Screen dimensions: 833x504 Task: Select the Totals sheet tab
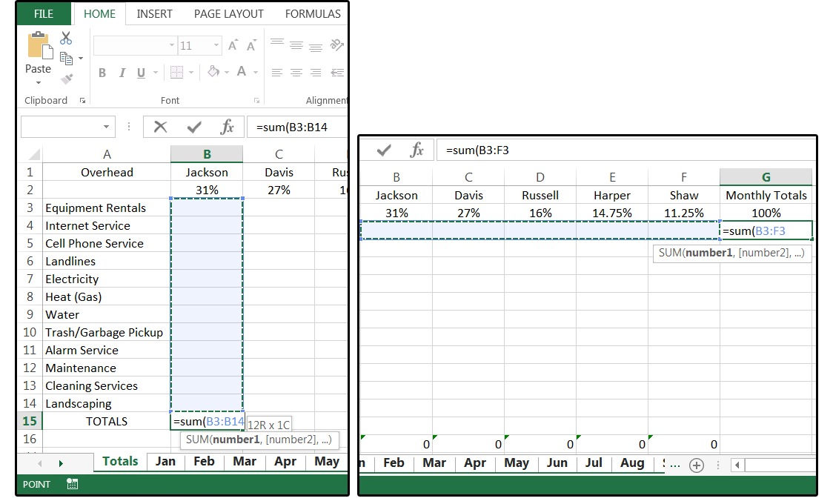pyautogui.click(x=120, y=461)
